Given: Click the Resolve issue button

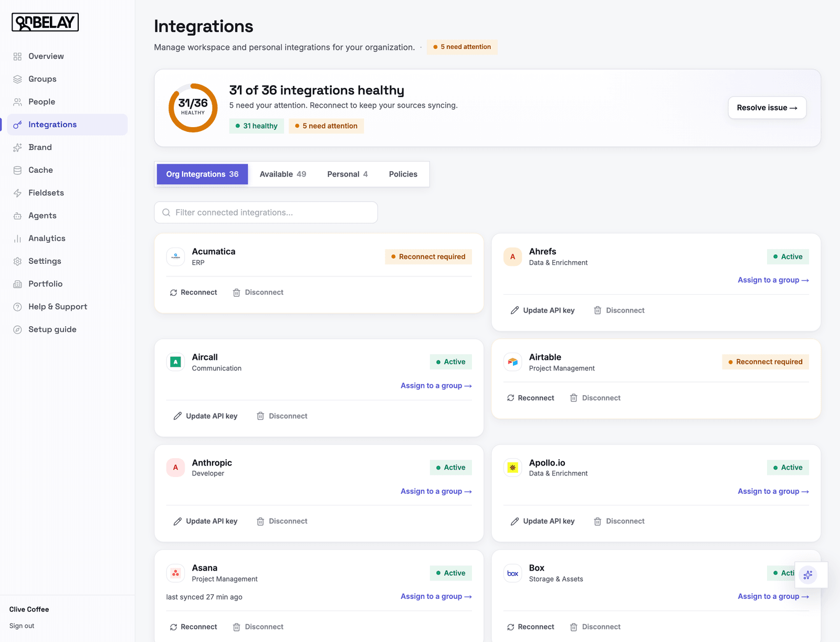Looking at the screenshot, I should pos(767,108).
